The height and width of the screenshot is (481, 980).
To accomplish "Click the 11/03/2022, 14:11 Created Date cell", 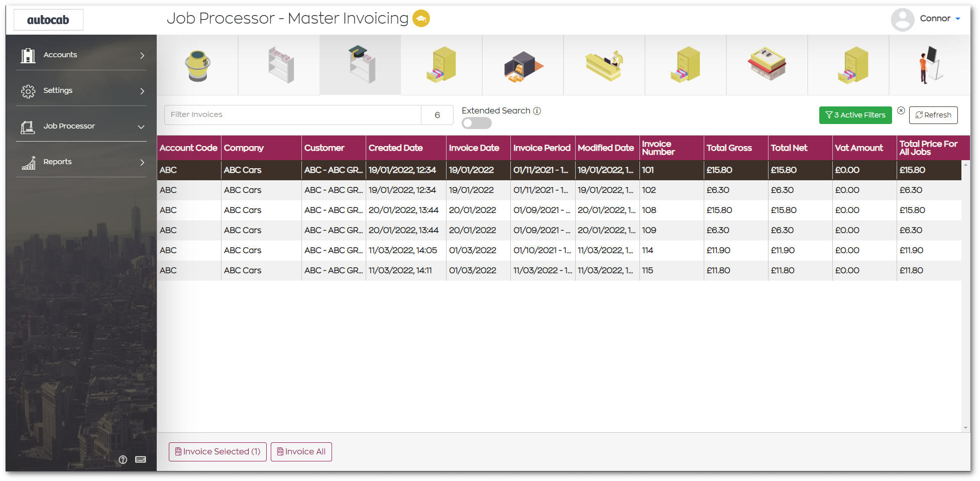I will click(406, 271).
